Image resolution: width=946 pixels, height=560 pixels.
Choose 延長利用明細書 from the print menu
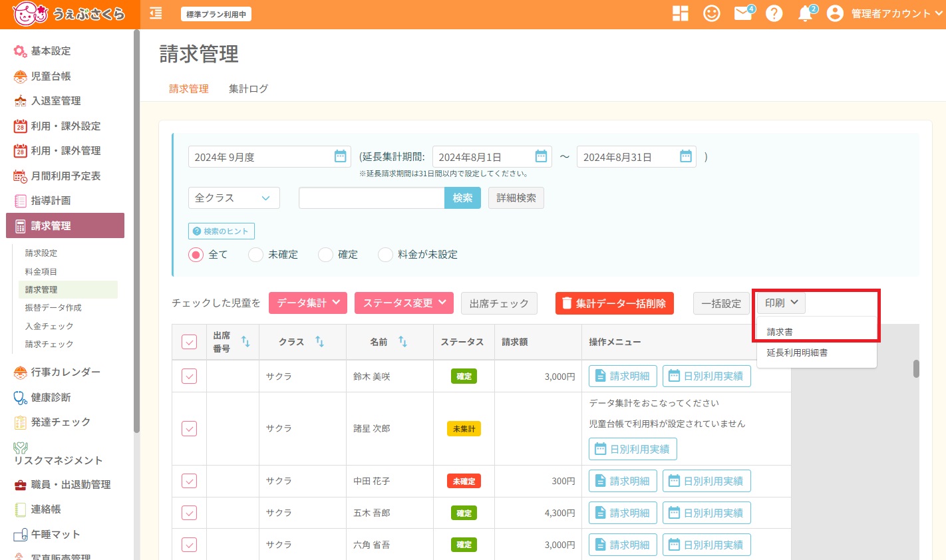pos(817,353)
